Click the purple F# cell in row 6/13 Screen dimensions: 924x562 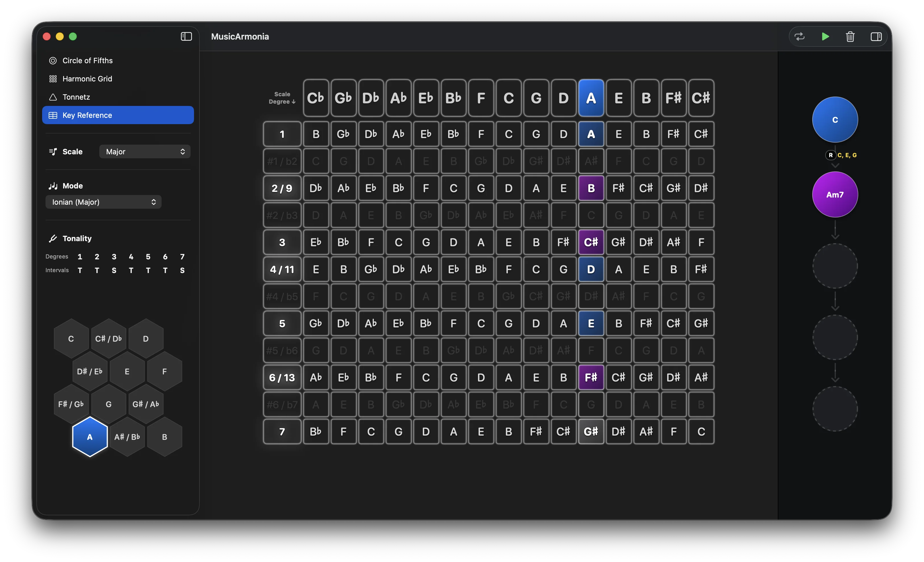[x=591, y=378]
